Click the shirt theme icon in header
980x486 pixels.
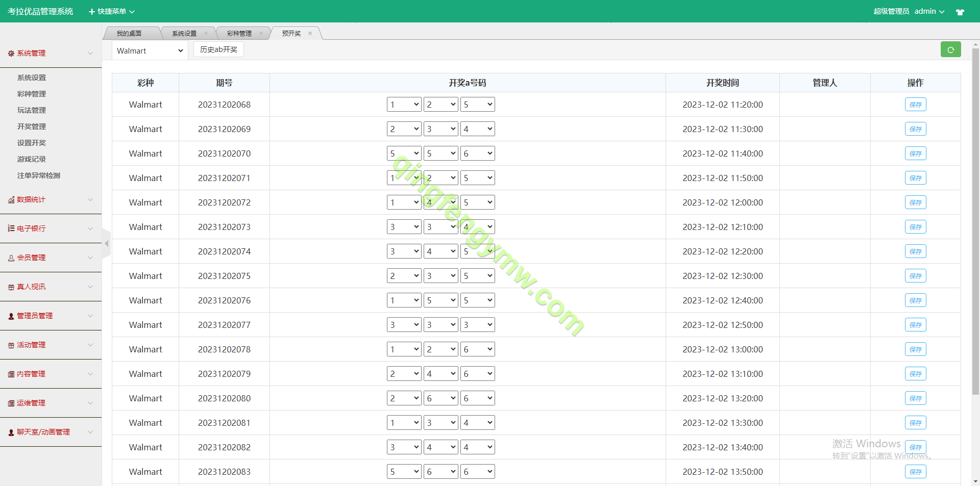click(x=960, y=12)
